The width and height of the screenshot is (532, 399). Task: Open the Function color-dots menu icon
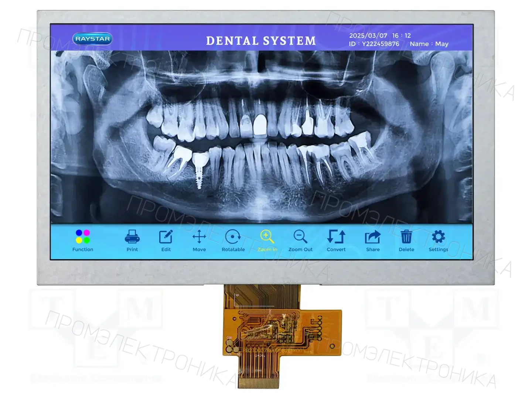(x=83, y=237)
